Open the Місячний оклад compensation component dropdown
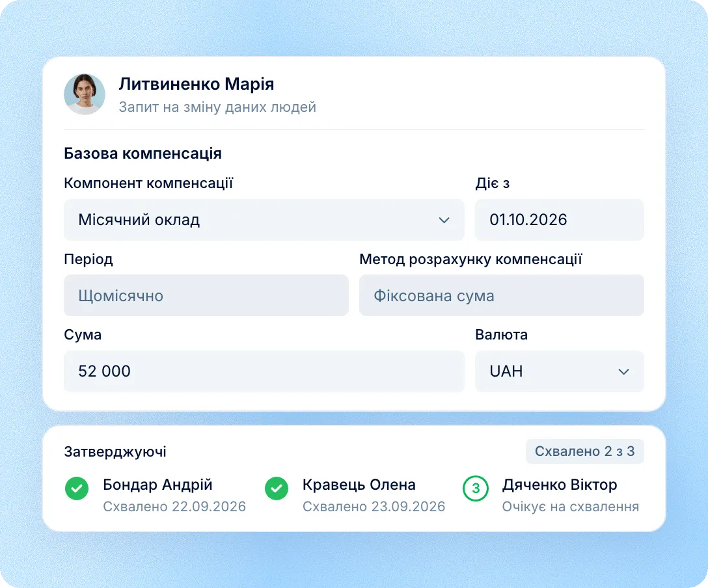The image size is (708, 588). point(264,220)
